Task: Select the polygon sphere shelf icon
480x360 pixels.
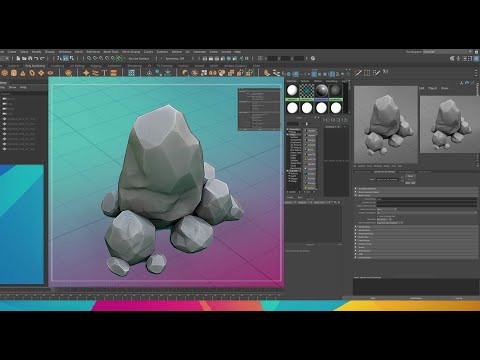Action: 5,73
